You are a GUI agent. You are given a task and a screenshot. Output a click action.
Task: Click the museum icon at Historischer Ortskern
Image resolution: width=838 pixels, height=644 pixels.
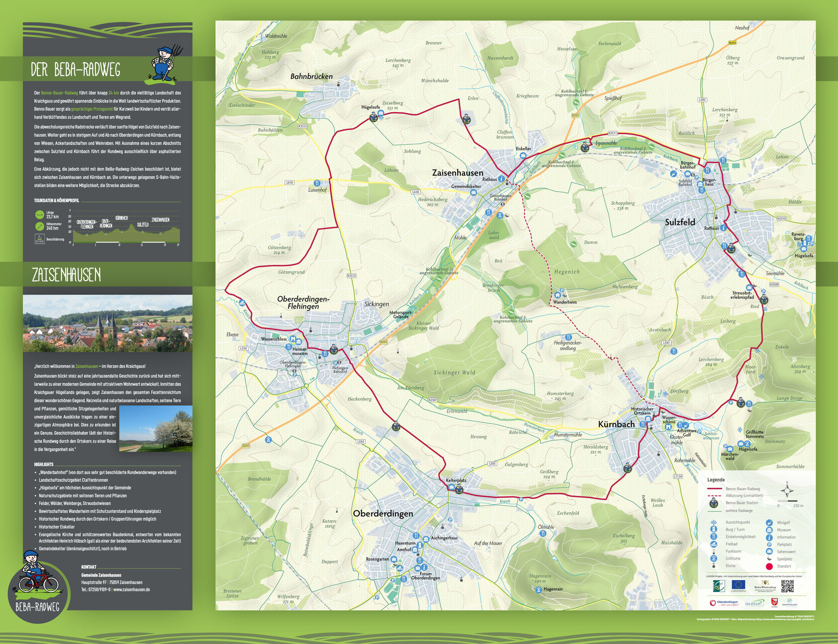648,419
